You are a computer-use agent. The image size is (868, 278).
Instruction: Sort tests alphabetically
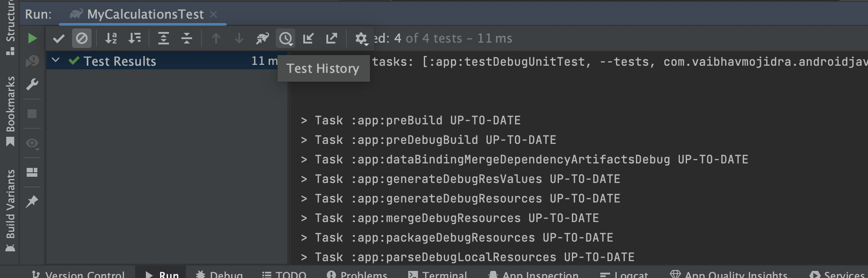111,39
